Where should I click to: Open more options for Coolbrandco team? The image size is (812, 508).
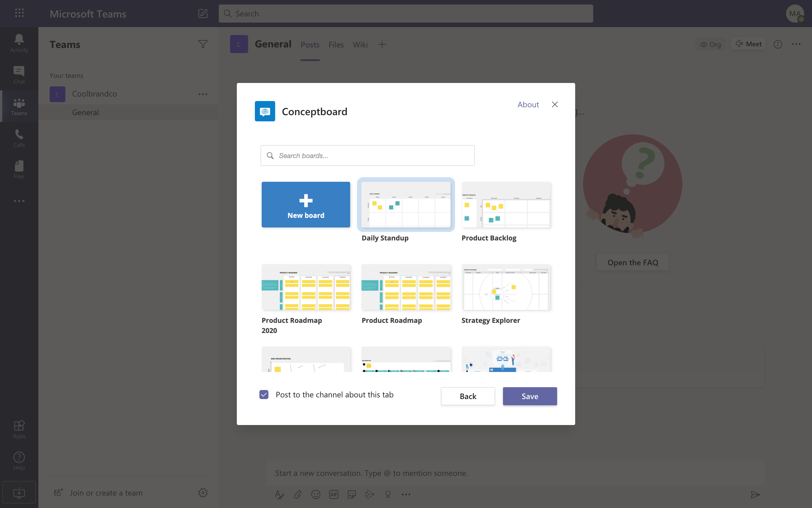point(203,95)
